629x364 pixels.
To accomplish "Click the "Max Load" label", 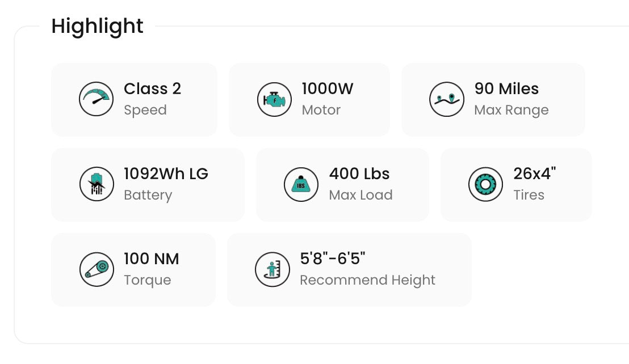I will tap(360, 195).
